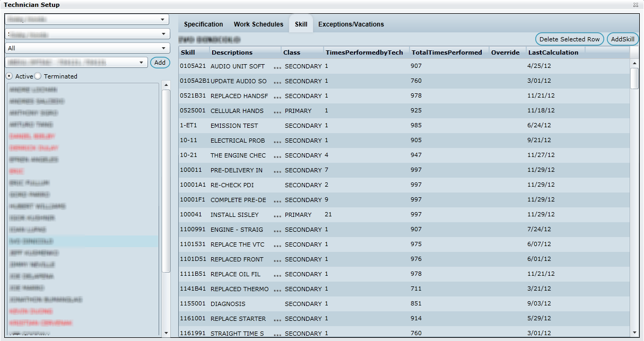This screenshot has width=644, height=341.
Task: Switch to the Specification tab
Action: [x=203, y=24]
